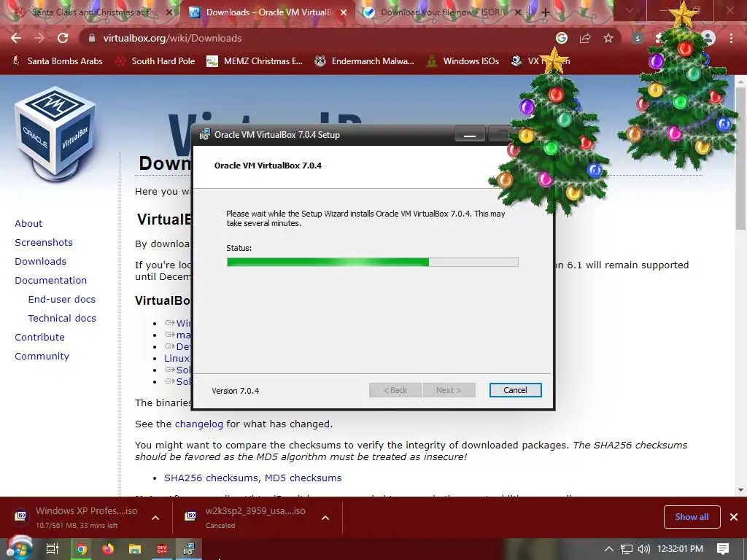Open End-user docs link
The width and height of the screenshot is (747, 560).
click(62, 300)
